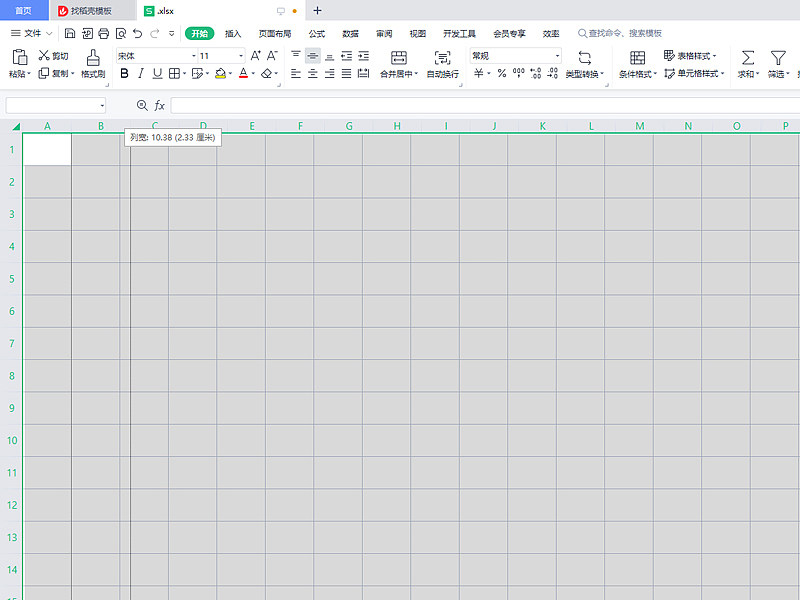Click the Undo arrow icon

pyautogui.click(x=137, y=34)
